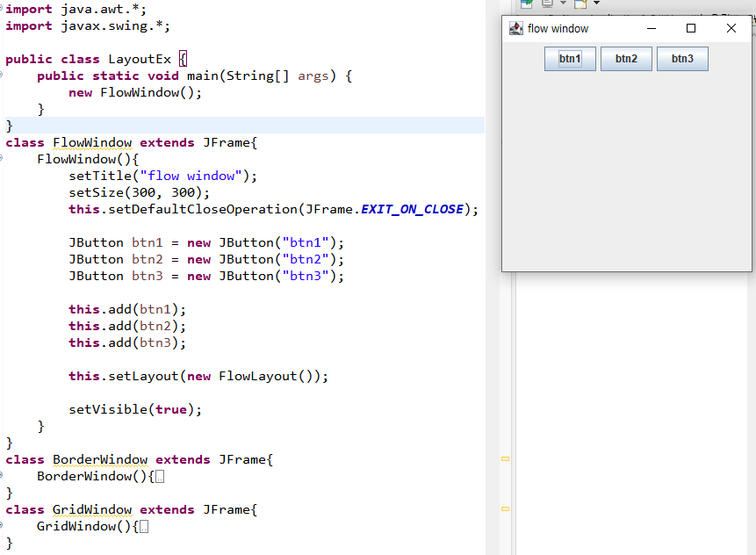Click the main method name
756x555 pixels.
coord(203,76)
